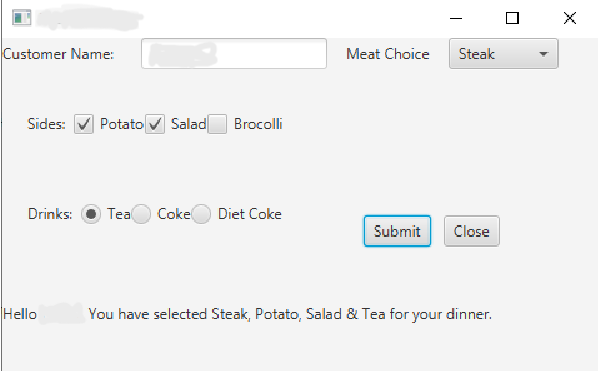Screen dimensions: 598x371
Task: Maximize the application window
Action: tap(512, 18)
